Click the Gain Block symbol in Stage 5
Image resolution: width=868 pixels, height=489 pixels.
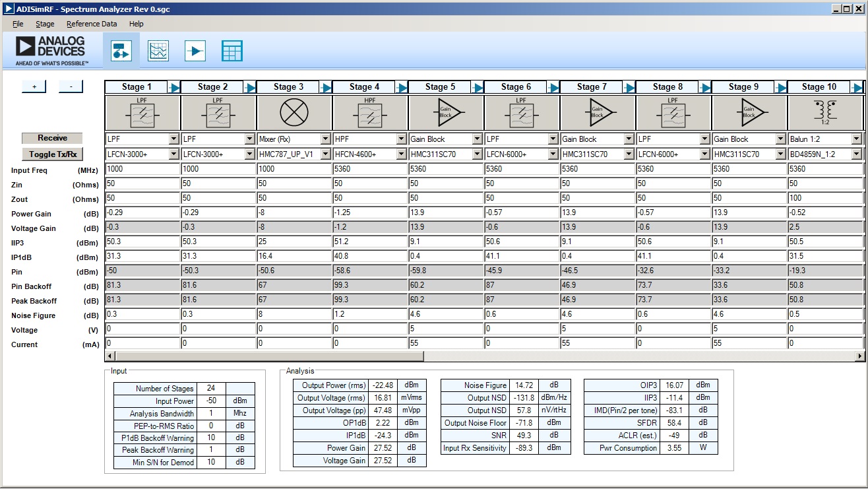(x=445, y=112)
